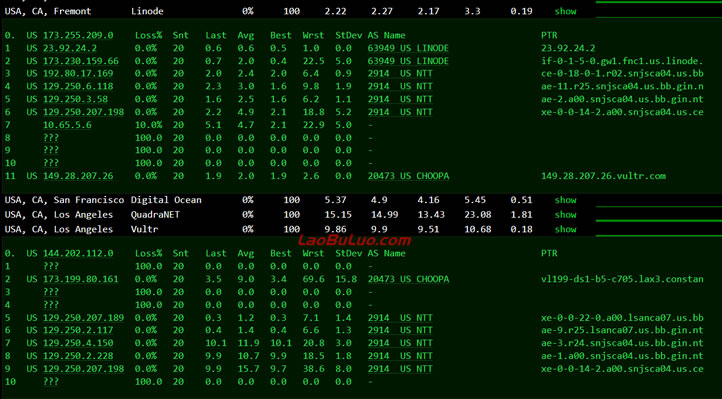Click private IP 10.65.5.6
This screenshot has height=399, width=722.
coord(67,125)
